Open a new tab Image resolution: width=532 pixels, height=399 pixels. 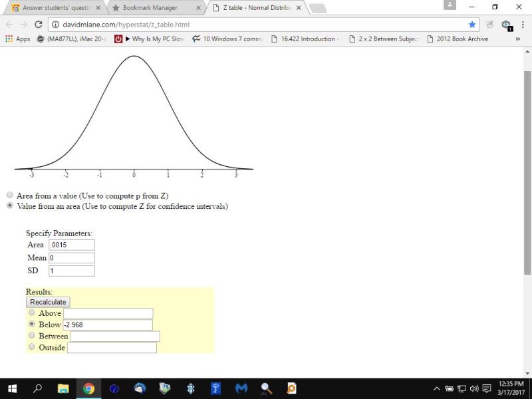319,8
